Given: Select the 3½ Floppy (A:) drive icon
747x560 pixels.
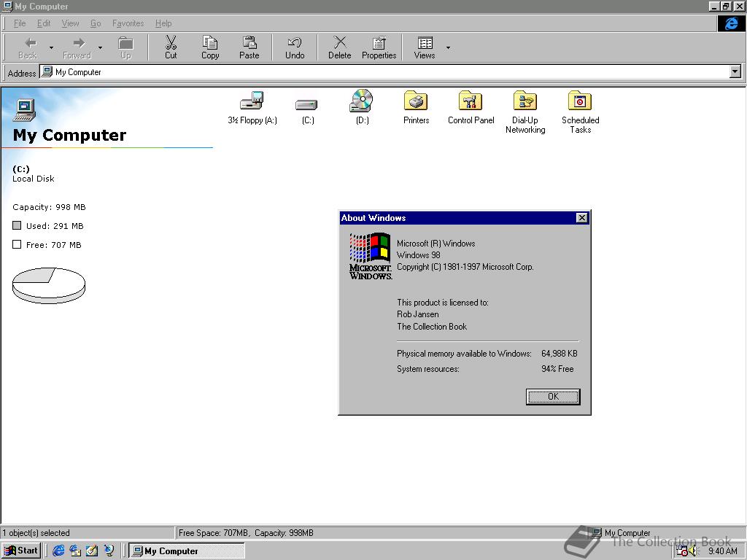Looking at the screenshot, I should tap(252, 101).
